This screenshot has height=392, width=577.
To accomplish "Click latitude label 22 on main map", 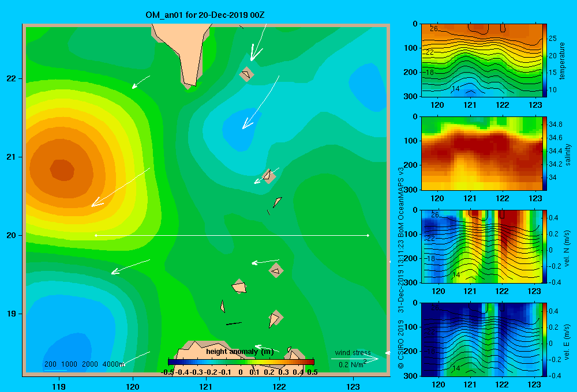I will pos(12,78).
